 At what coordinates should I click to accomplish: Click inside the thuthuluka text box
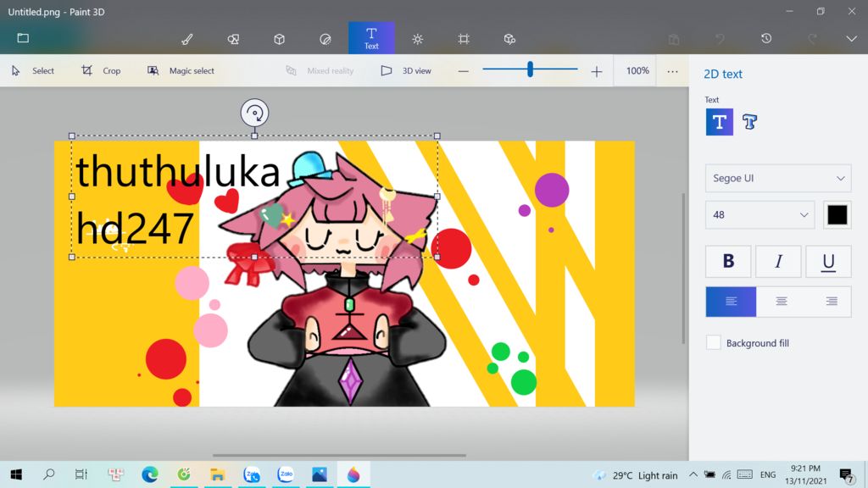pos(254,197)
